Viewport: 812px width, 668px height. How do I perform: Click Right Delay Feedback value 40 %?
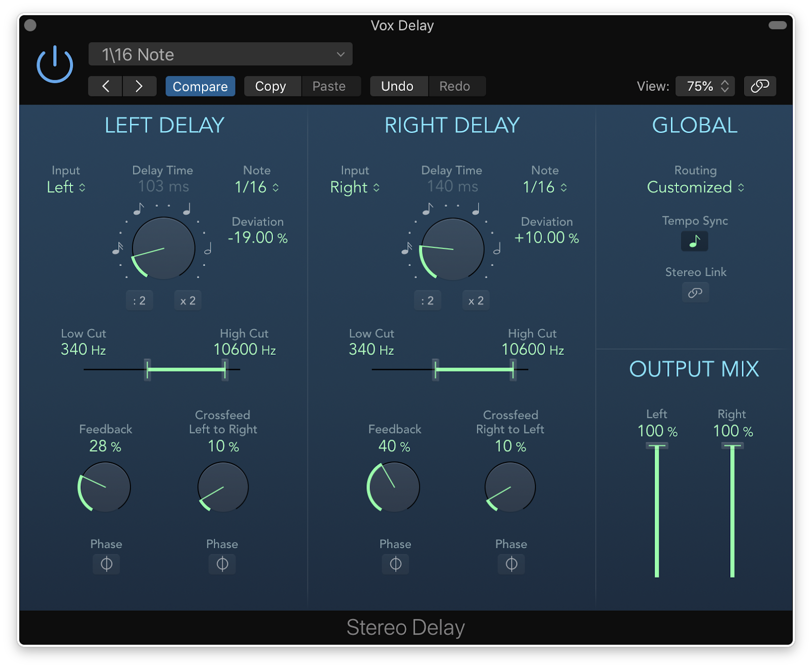[394, 446]
